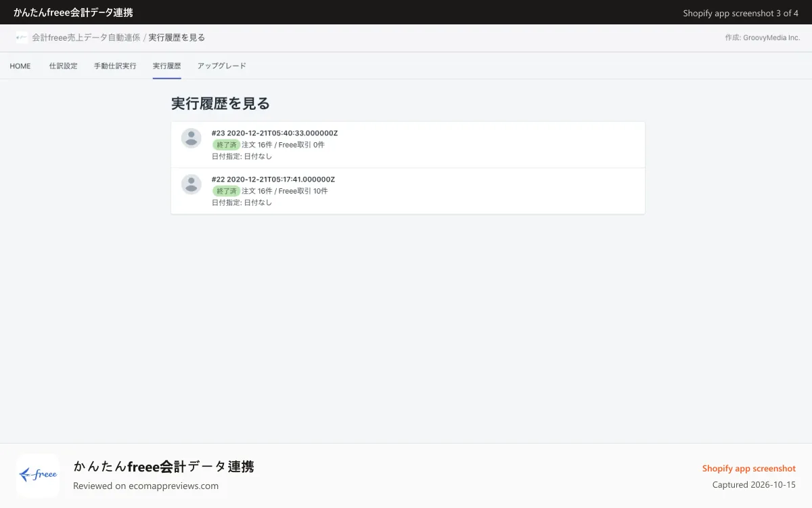Click Shopify app screenshot 3 of 4 label
Viewport: 812px width, 508px height.
click(x=741, y=13)
